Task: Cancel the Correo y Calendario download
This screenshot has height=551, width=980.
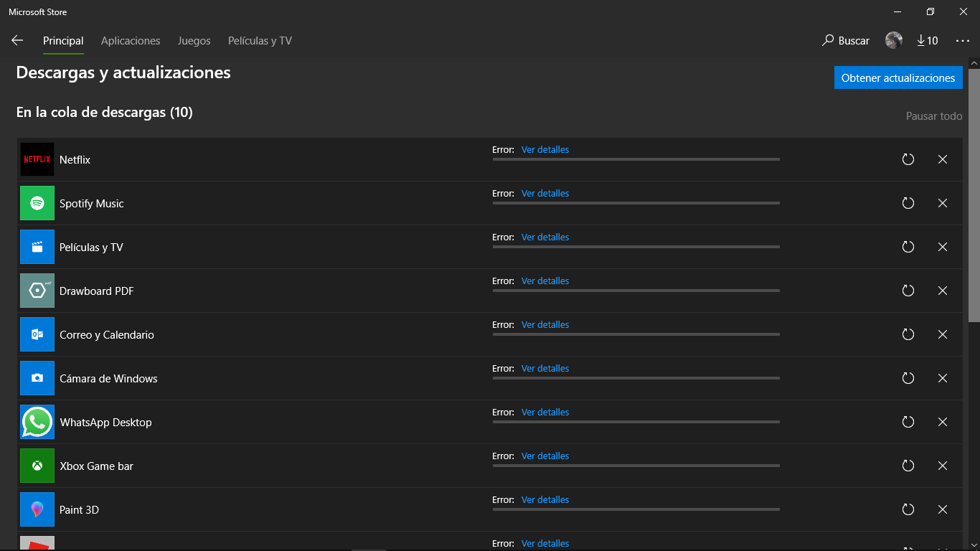Action: coord(943,334)
